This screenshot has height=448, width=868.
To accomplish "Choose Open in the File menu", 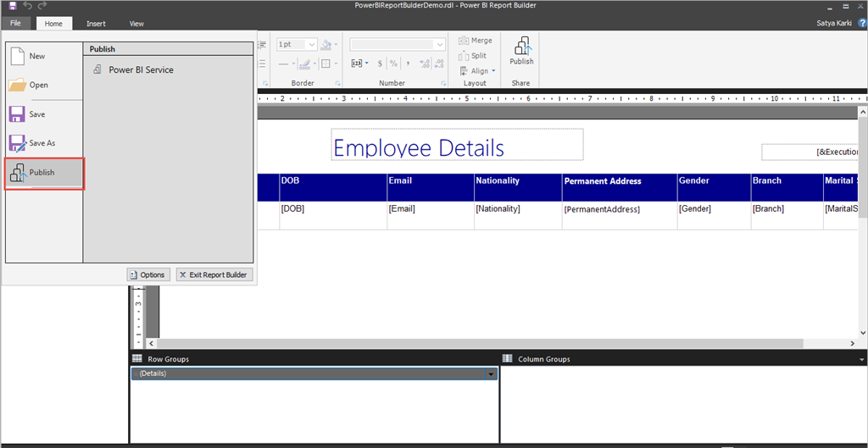I will click(44, 86).
